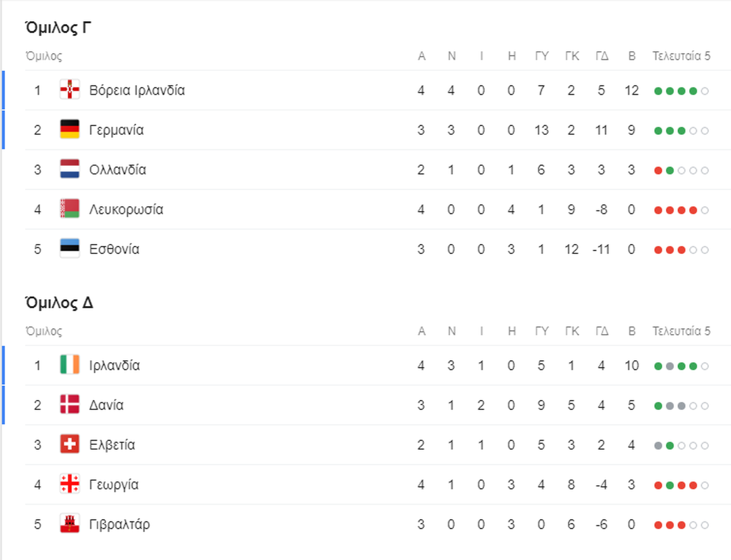The width and height of the screenshot is (731, 560).
Task: Click the Netherlands flag icon
Action: (x=70, y=169)
